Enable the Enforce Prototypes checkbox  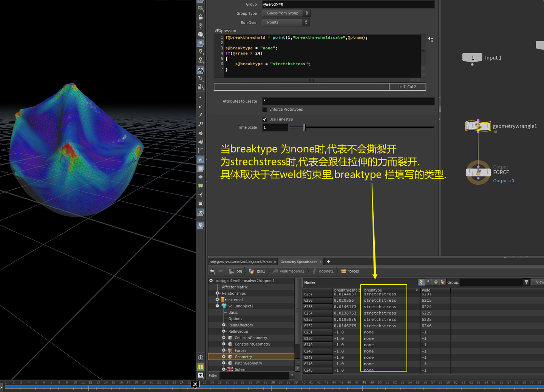pyautogui.click(x=264, y=110)
